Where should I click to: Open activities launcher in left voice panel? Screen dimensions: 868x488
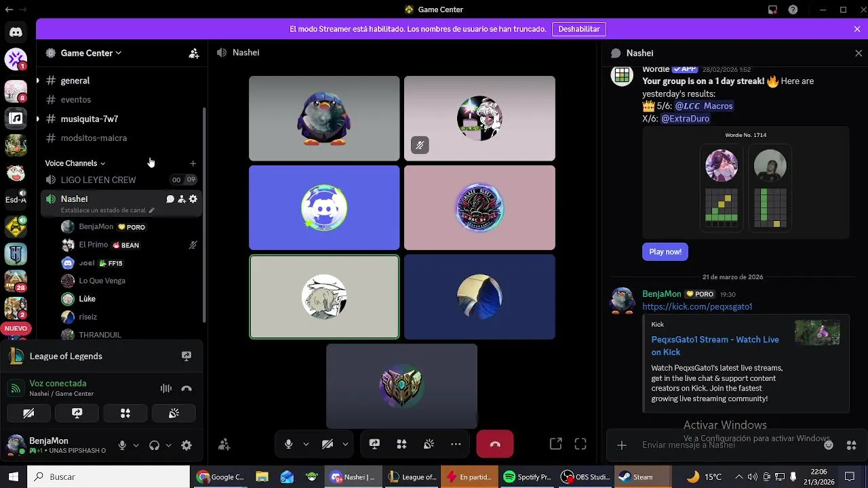coord(125,413)
